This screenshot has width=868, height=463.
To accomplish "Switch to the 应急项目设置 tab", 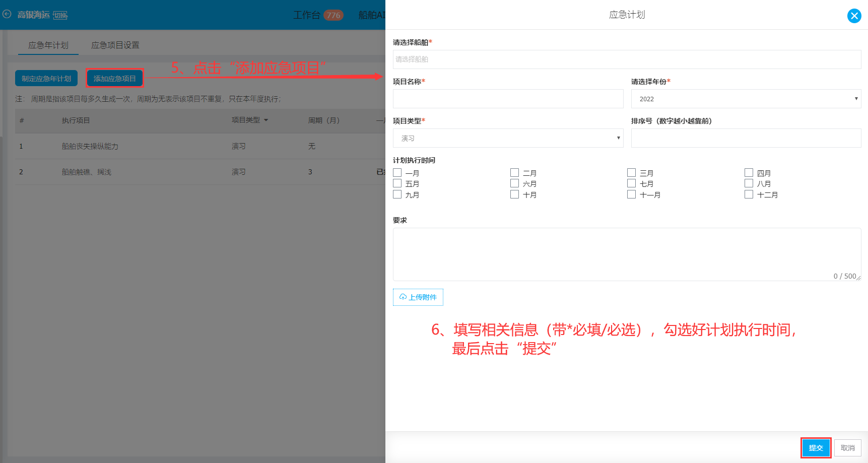I will click(115, 45).
